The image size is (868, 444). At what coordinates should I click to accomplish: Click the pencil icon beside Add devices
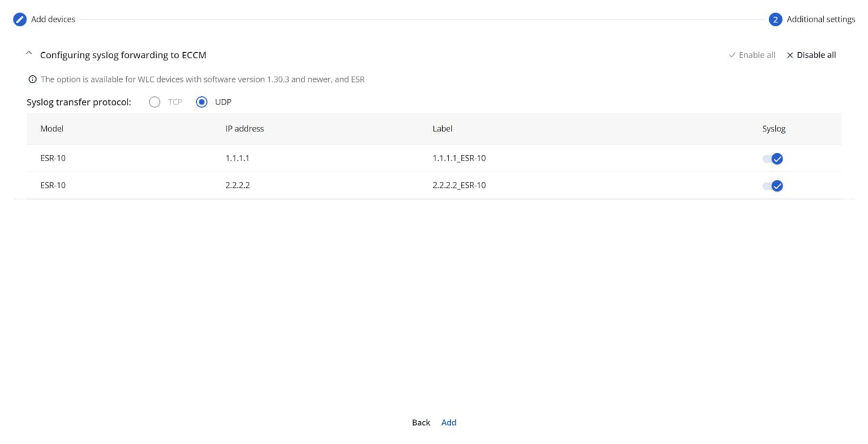click(x=20, y=20)
